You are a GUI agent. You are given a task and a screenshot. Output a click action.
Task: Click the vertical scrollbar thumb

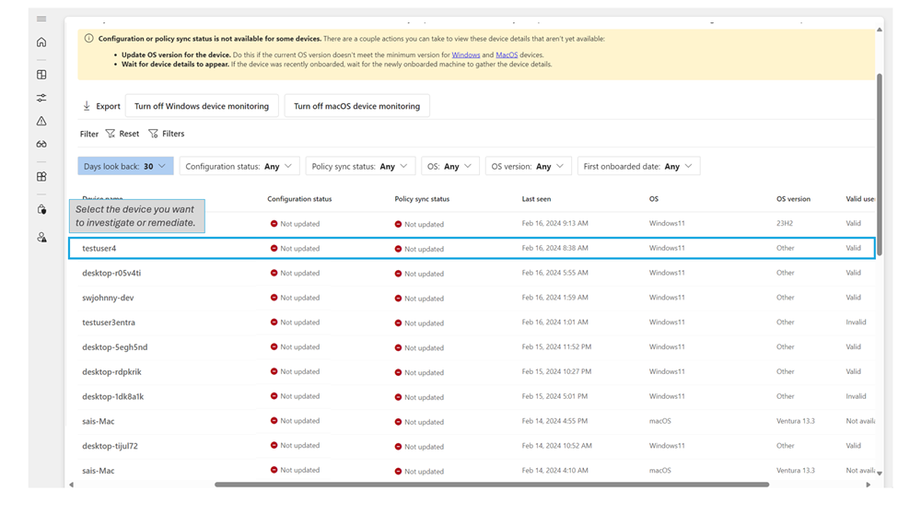click(879, 164)
